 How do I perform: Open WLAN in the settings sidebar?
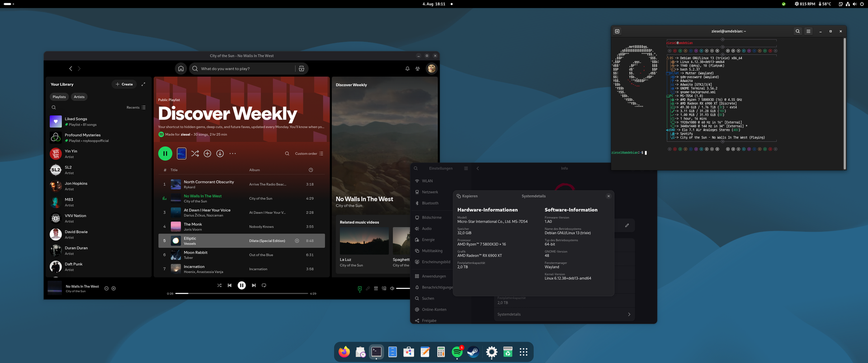(x=427, y=181)
